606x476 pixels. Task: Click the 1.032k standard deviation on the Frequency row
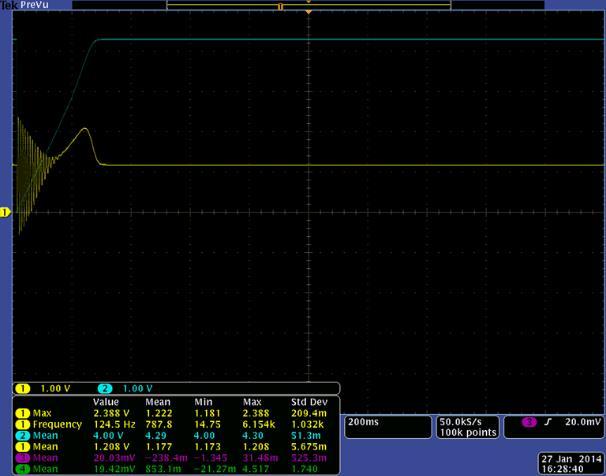tap(309, 425)
